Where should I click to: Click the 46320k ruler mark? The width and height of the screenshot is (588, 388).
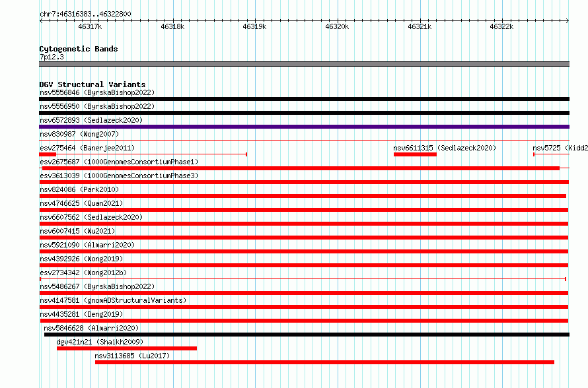(337, 26)
